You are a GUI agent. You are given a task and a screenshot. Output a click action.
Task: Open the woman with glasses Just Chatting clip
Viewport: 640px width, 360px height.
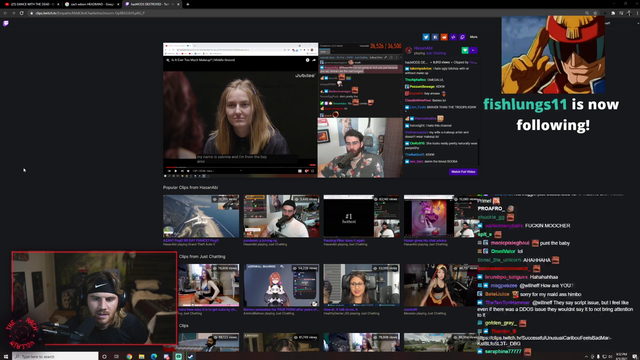coord(362,285)
